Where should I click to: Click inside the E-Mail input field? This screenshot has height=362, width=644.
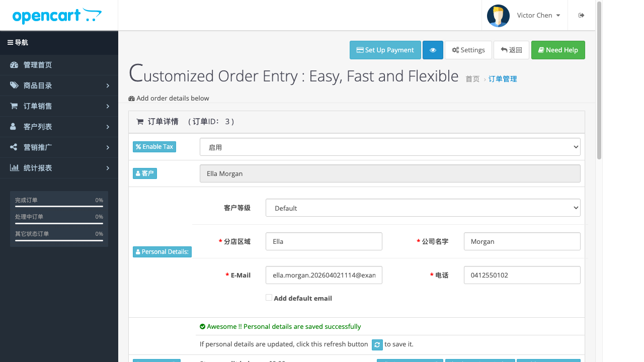[x=324, y=275]
